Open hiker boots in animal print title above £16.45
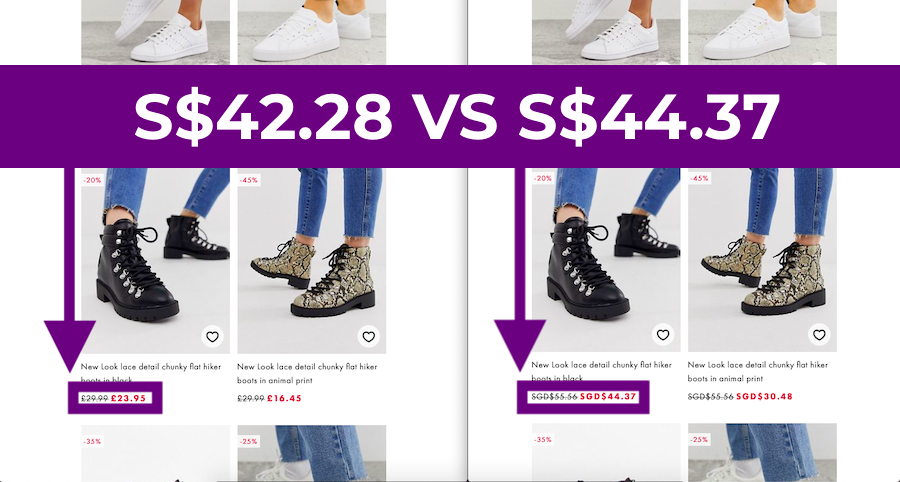Image resolution: width=900 pixels, height=482 pixels. pyautogui.click(x=307, y=373)
